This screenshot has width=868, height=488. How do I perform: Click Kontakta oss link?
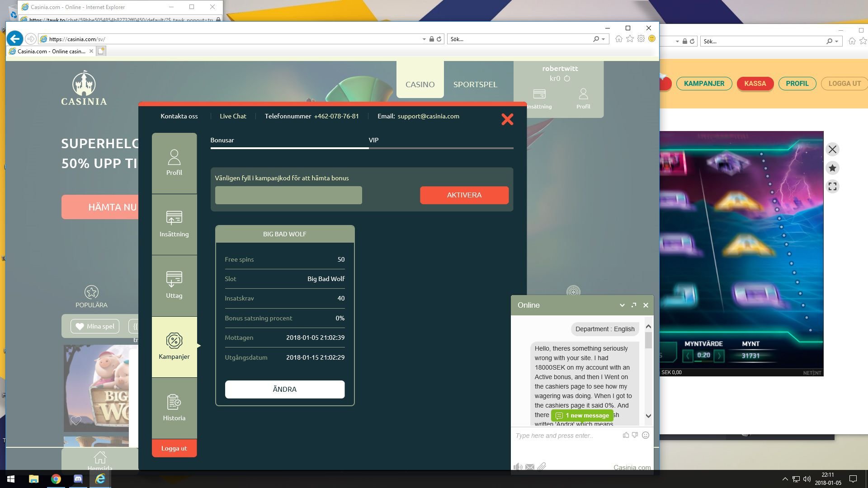coord(179,116)
